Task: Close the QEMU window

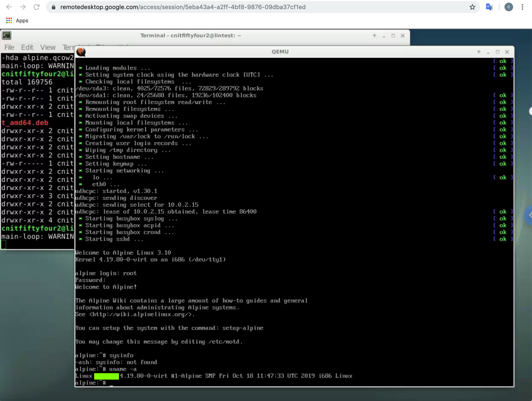Action: click(x=507, y=52)
